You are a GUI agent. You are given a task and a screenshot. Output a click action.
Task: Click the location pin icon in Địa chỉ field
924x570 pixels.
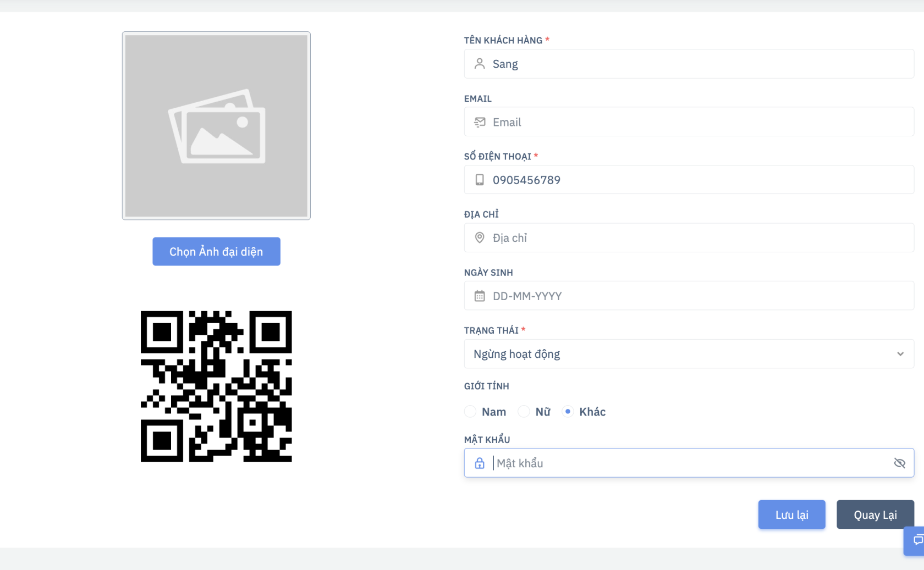point(480,237)
